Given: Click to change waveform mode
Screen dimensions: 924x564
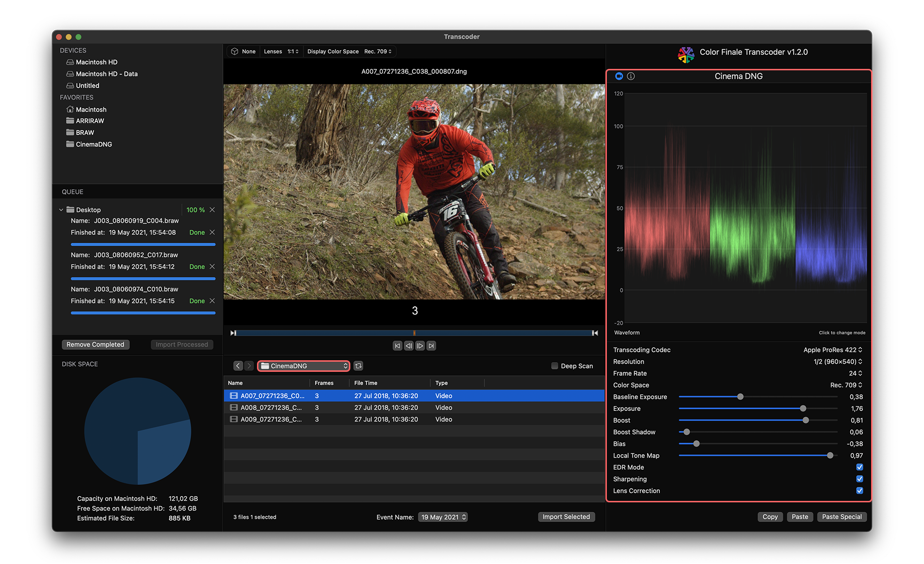Looking at the screenshot, I should [842, 333].
